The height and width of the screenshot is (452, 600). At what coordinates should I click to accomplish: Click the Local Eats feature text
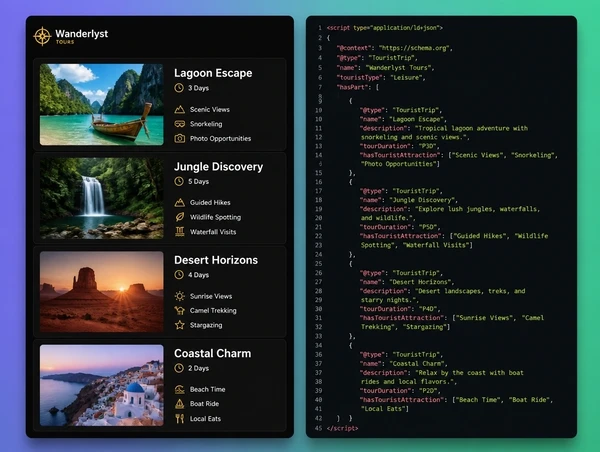pos(205,419)
